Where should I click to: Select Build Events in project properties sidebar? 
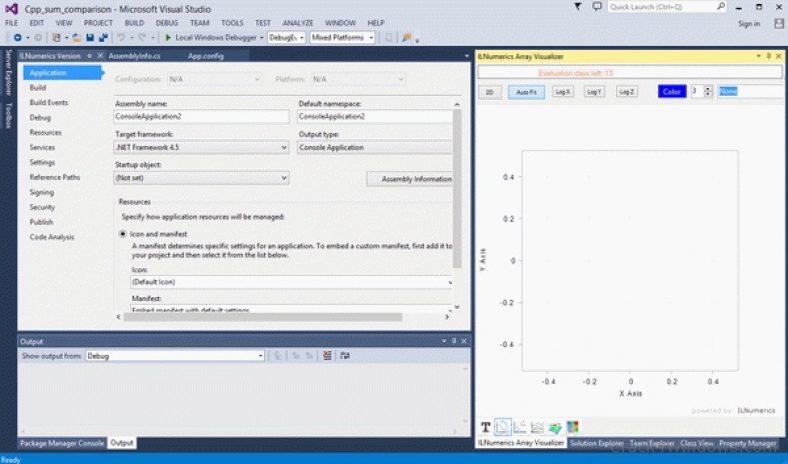click(x=49, y=103)
